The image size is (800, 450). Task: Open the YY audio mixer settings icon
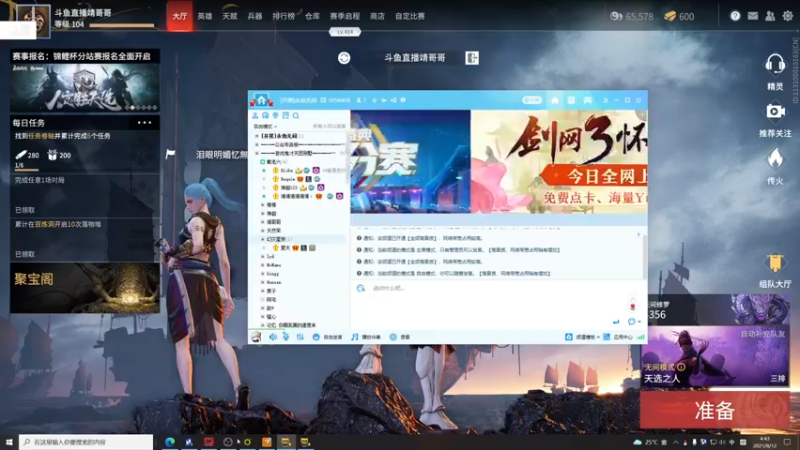(300, 337)
